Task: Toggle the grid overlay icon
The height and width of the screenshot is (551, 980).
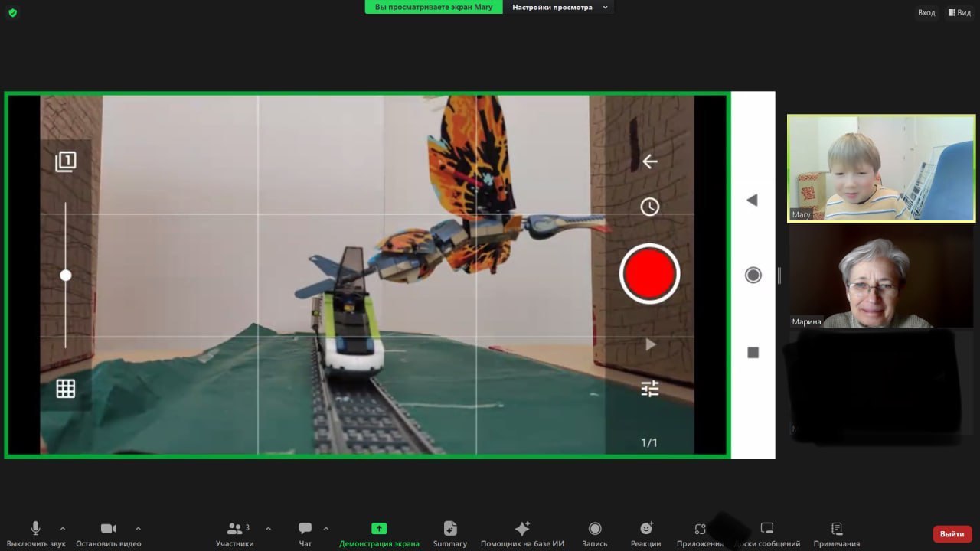Action: [x=66, y=389]
